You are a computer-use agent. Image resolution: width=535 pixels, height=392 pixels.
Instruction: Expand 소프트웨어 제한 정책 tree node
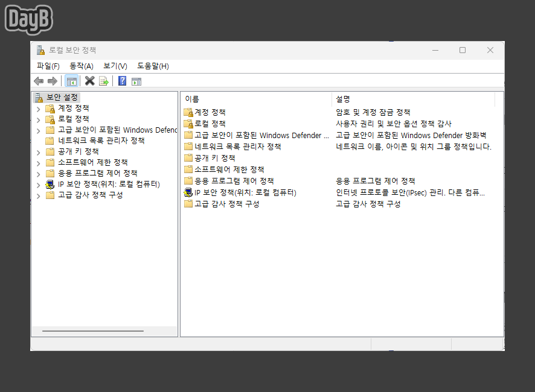pyautogui.click(x=38, y=163)
